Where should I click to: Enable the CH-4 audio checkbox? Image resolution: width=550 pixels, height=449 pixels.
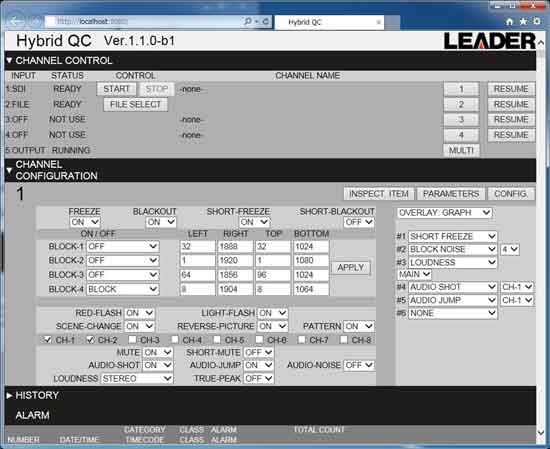click(175, 340)
